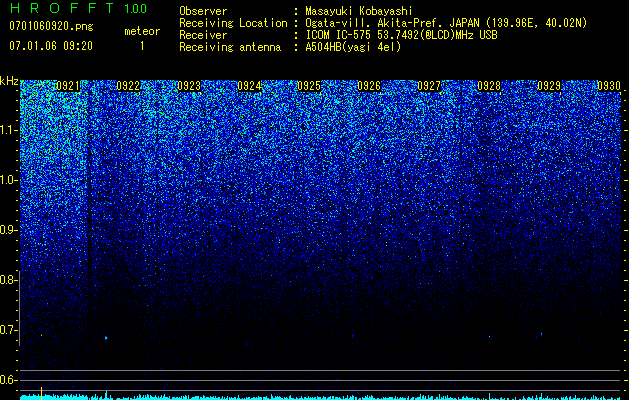Click the bright meteor echo dot just after 0922
Image resolution: width=629 pixels, height=400 pixels.
[106, 338]
